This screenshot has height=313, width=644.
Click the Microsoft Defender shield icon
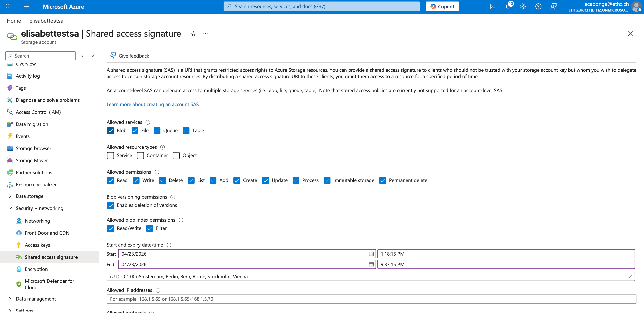point(19,284)
